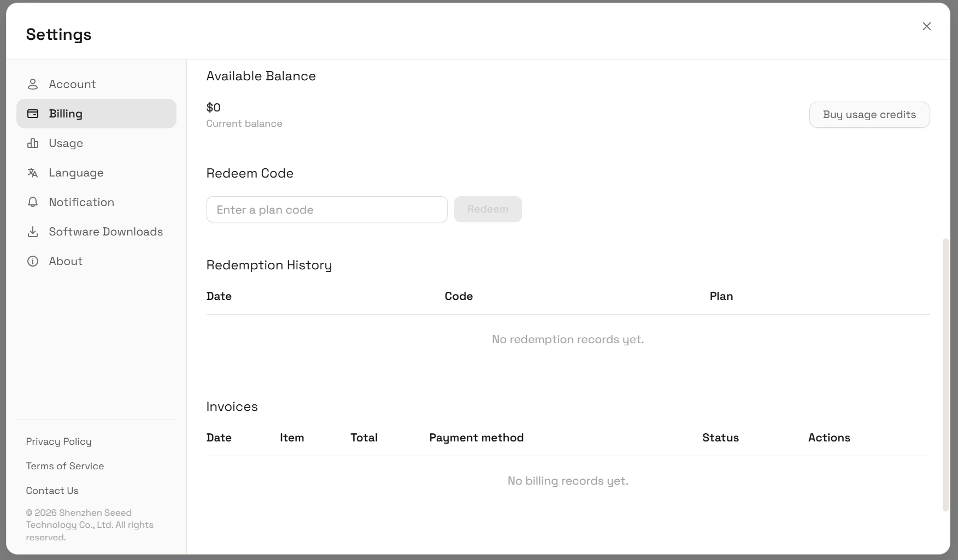Screen dimensions: 958x560
Task: Click the About info icon
Action: 33,261
